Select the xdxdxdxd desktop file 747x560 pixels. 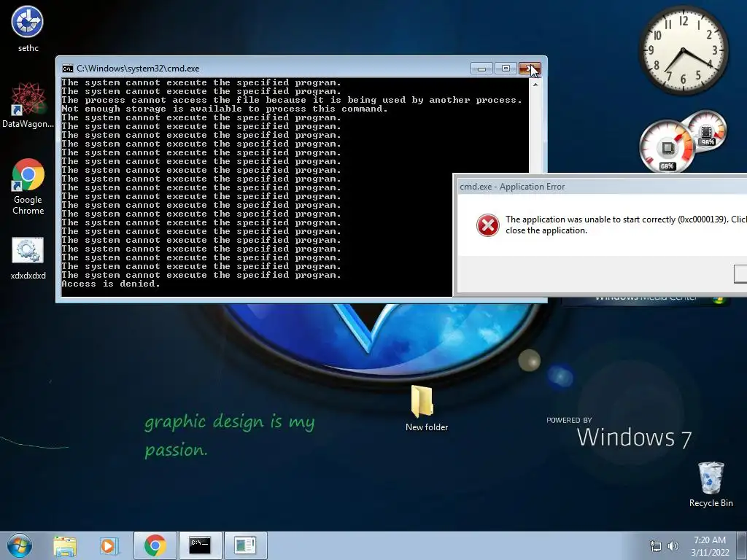click(x=28, y=259)
